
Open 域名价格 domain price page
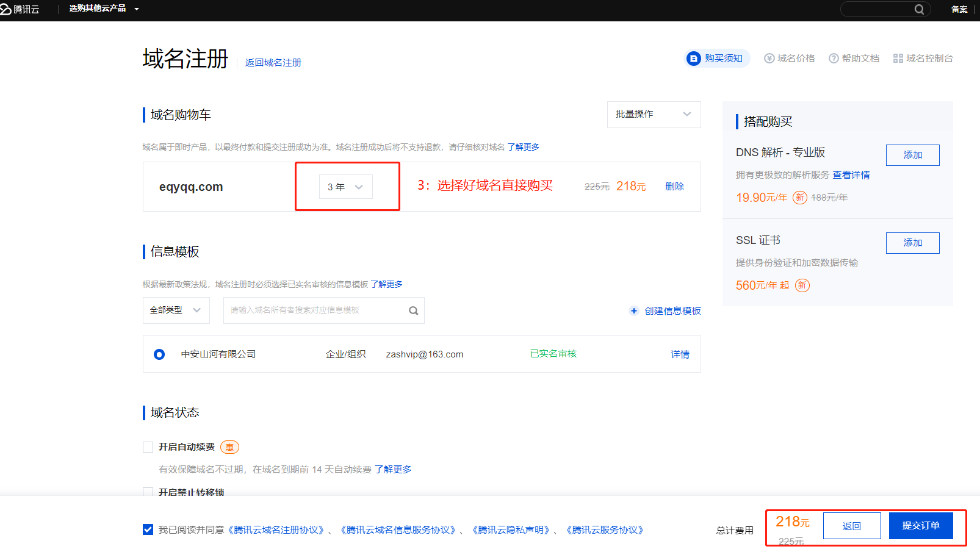click(790, 59)
